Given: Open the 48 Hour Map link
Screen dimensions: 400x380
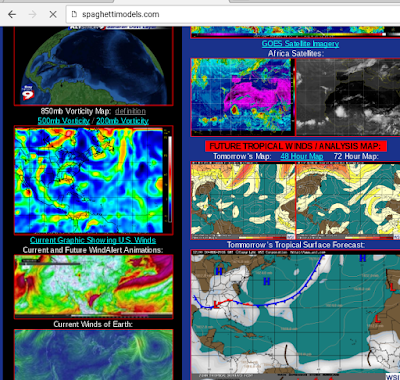Looking at the screenshot, I should [302, 156].
